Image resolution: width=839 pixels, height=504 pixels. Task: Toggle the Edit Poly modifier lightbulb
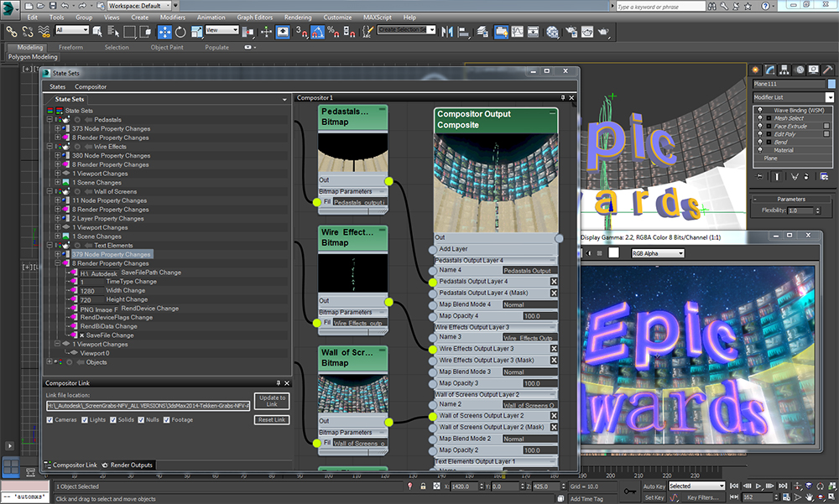760,134
